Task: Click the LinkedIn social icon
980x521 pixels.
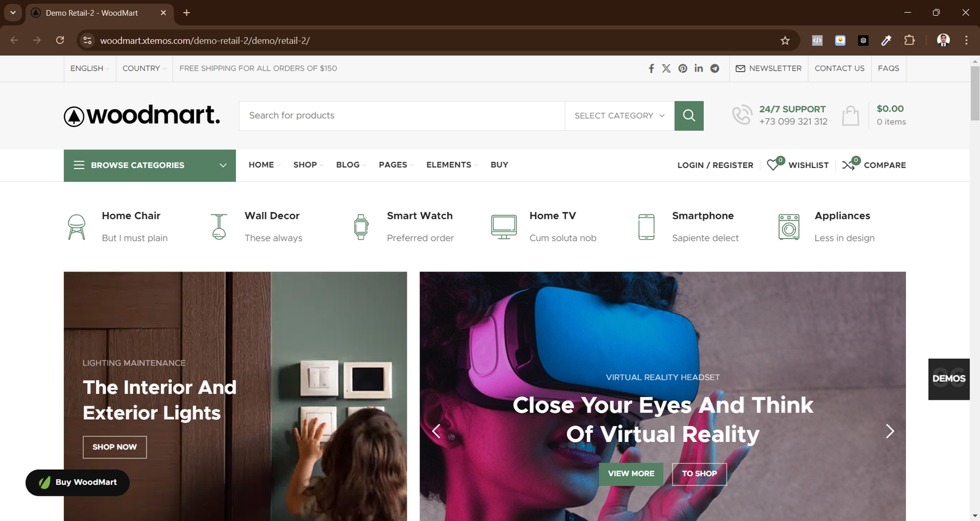Action: click(698, 69)
